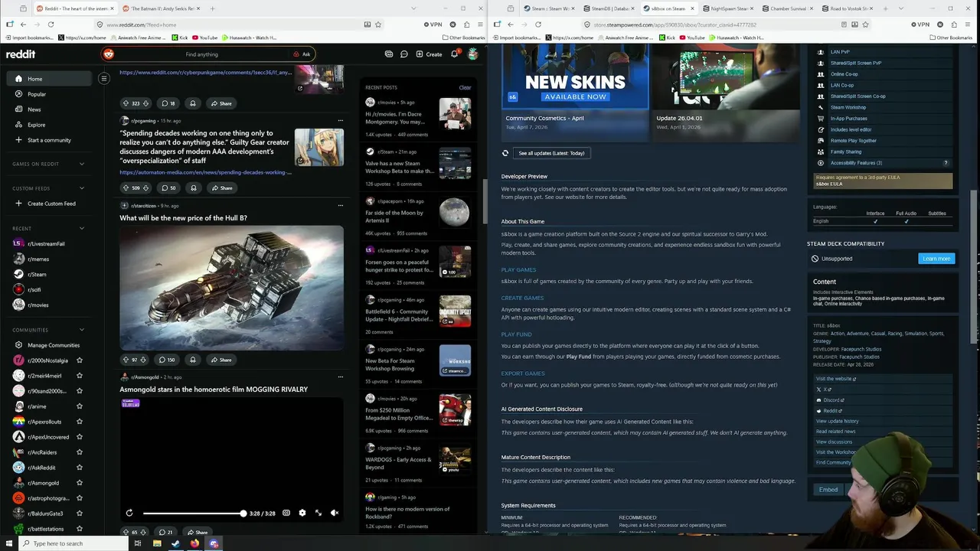This screenshot has width=980, height=551.
Task: Open video settings gear
Action: point(302,513)
